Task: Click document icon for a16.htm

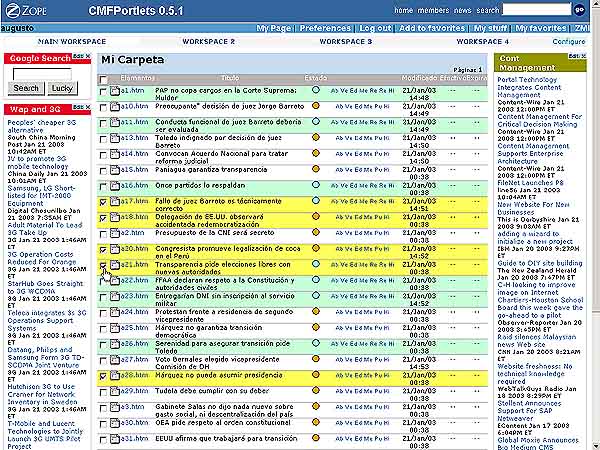Action: [114, 186]
